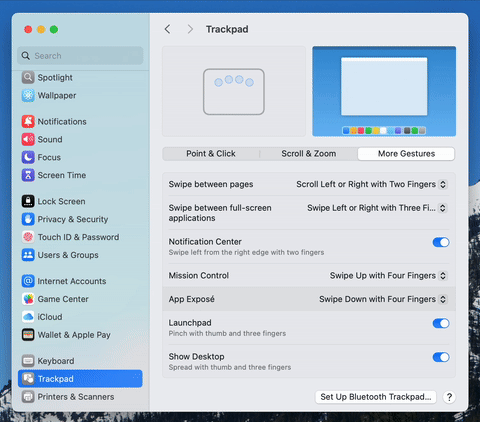Click the Keyboard icon in sidebar

pyautogui.click(x=28, y=361)
